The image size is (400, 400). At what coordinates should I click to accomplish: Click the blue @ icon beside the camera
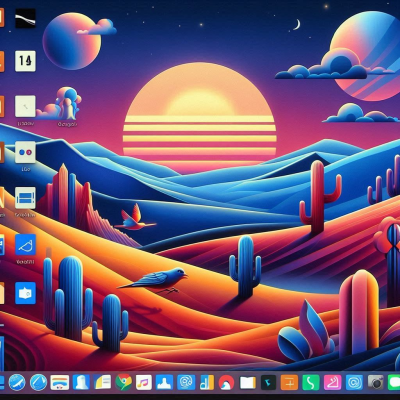click(x=354, y=382)
